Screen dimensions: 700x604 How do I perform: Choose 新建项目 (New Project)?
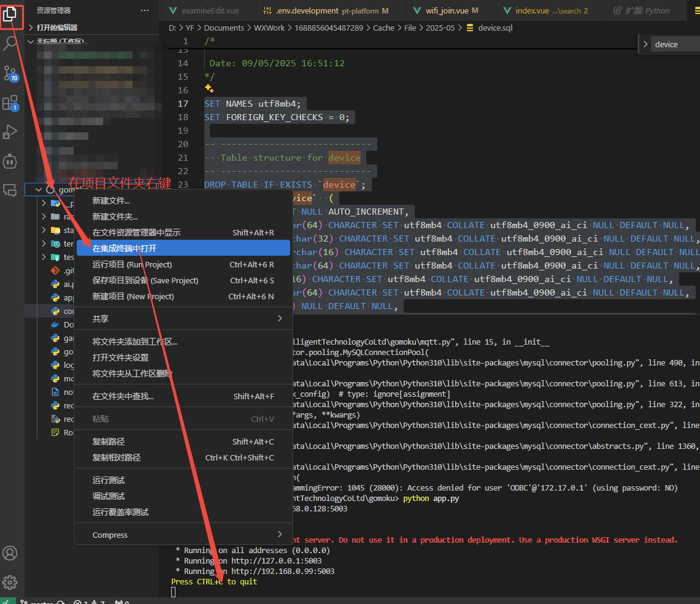(x=183, y=297)
